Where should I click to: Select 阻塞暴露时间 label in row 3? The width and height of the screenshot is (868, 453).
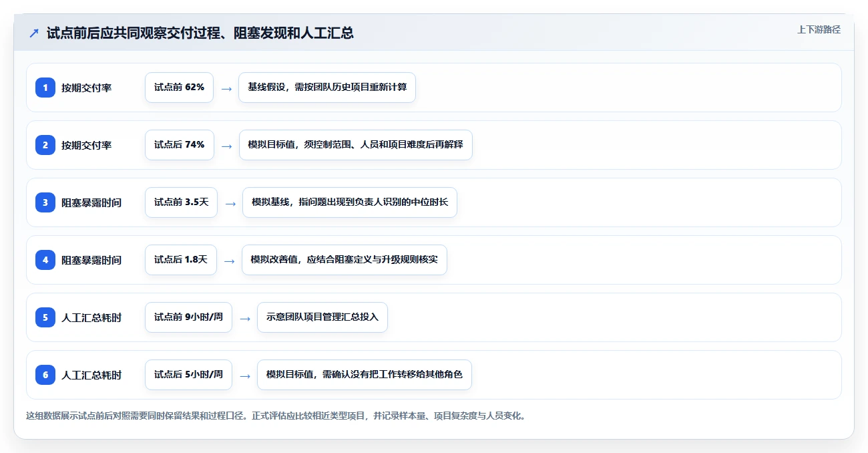point(91,202)
